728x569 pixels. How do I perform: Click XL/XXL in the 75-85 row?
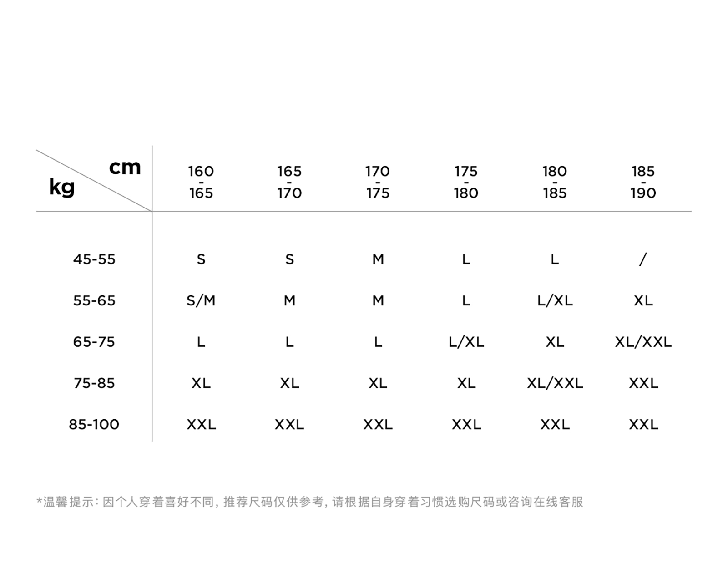tap(555, 383)
